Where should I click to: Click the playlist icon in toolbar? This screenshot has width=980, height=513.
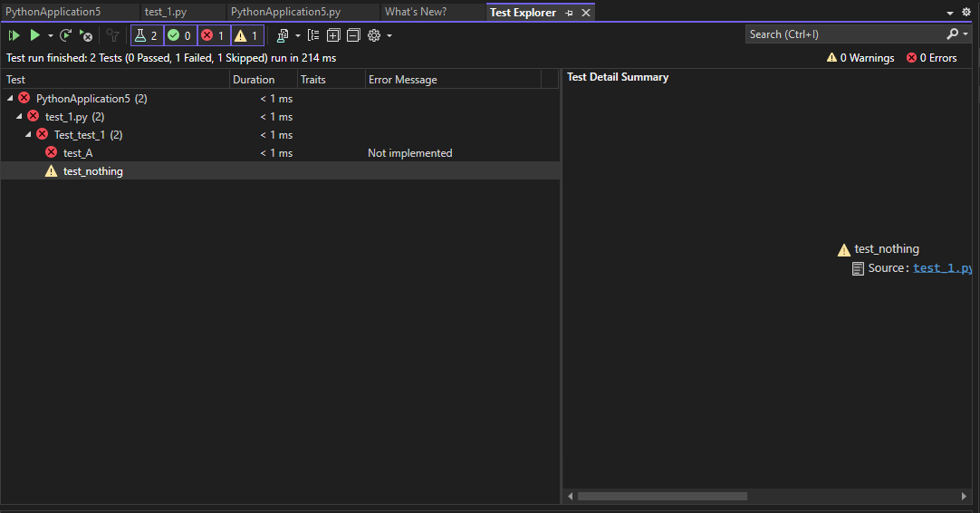pyautogui.click(x=283, y=35)
